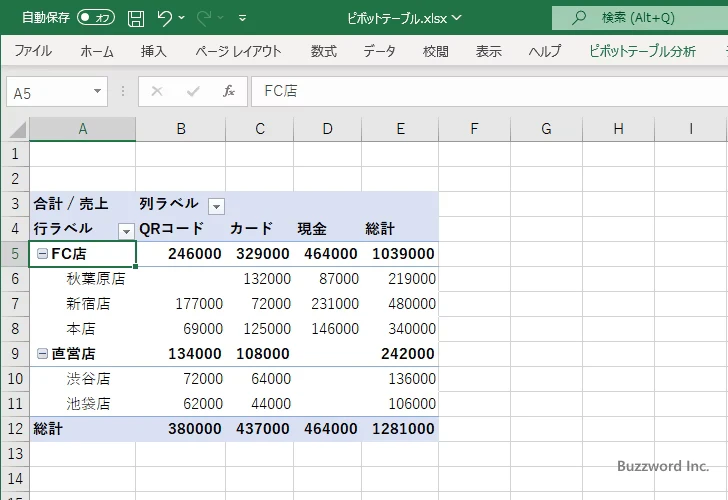Select row 3 header
This screenshot has width=728, height=500.
pyautogui.click(x=15, y=203)
